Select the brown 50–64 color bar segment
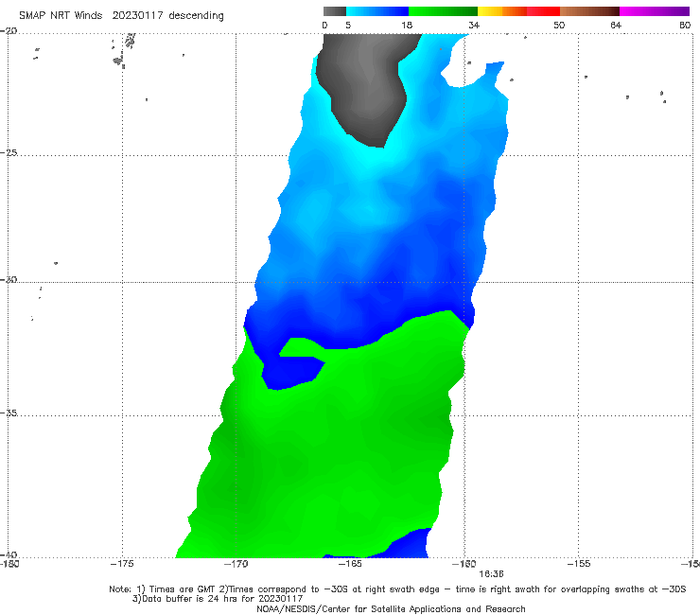Screen dimensions: 700x615 pos(589,11)
